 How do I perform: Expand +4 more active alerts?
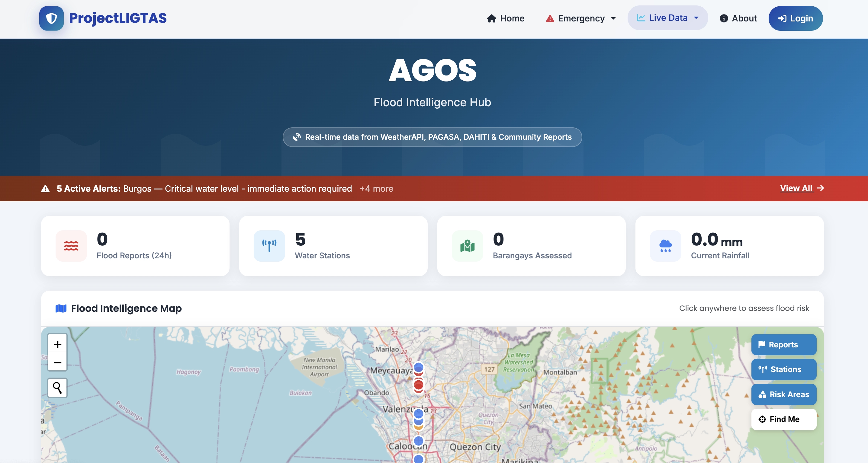tap(376, 189)
